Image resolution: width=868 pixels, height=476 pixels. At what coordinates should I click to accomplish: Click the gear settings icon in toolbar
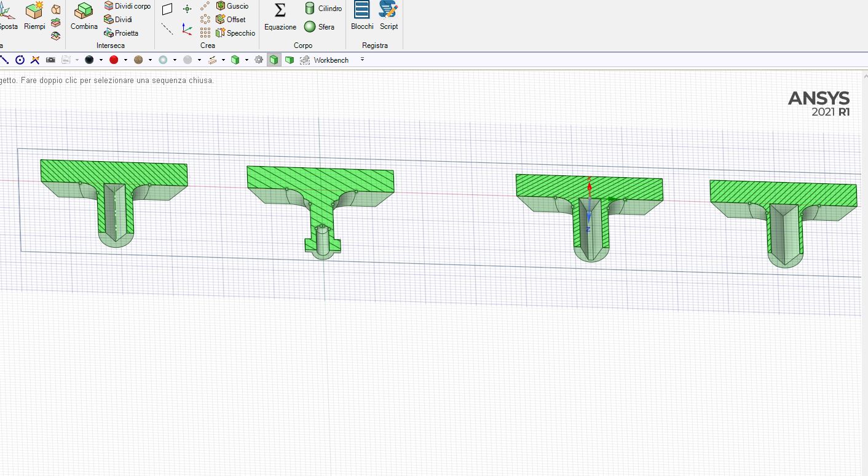point(259,60)
